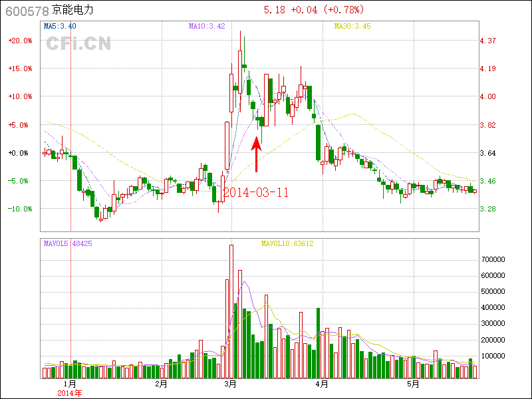Click the MA30:3.45 indicator label
The height and width of the screenshot is (399, 532).
tap(352, 27)
